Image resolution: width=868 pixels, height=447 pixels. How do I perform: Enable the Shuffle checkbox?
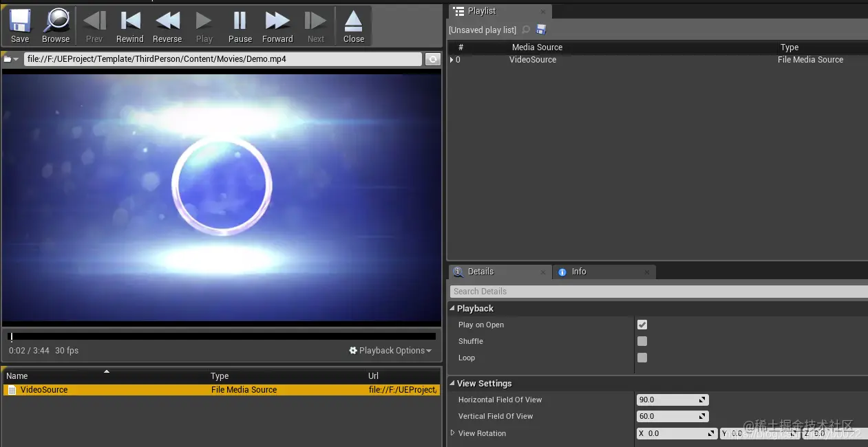[x=642, y=341]
